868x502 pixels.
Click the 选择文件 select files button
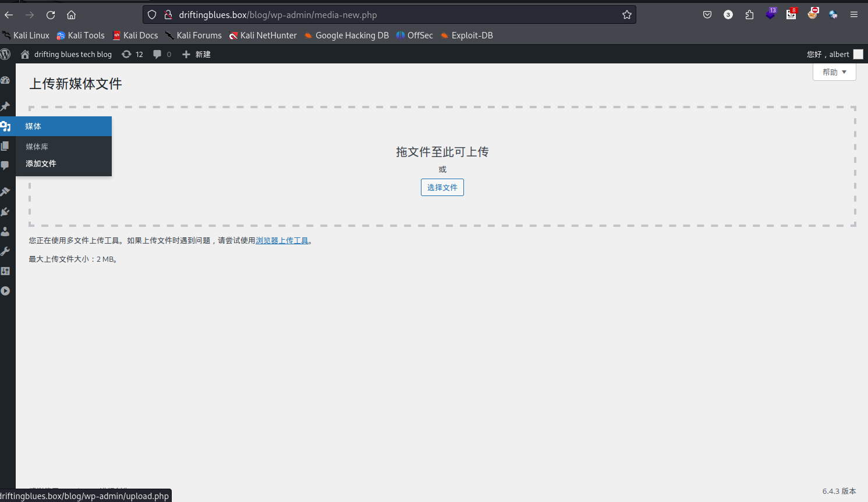442,187
